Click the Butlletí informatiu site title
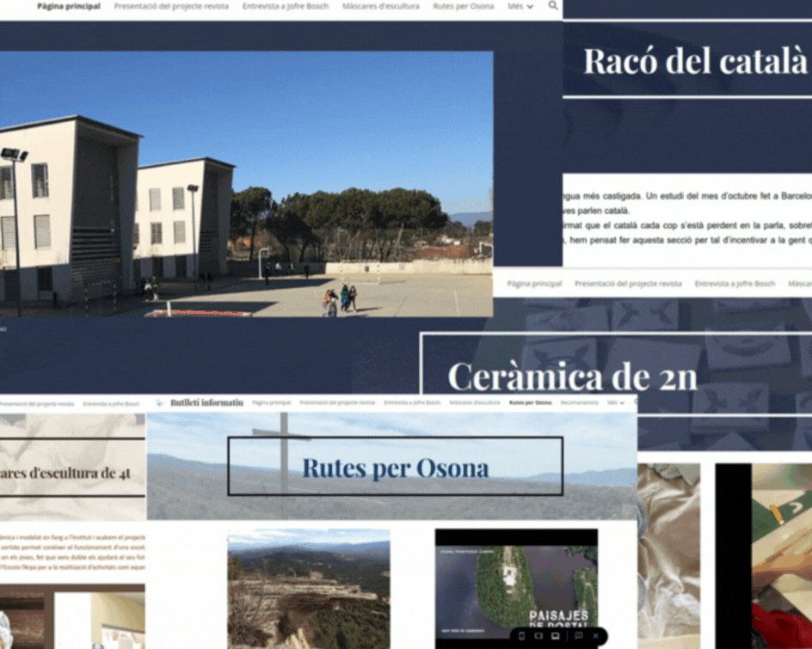 click(206, 402)
